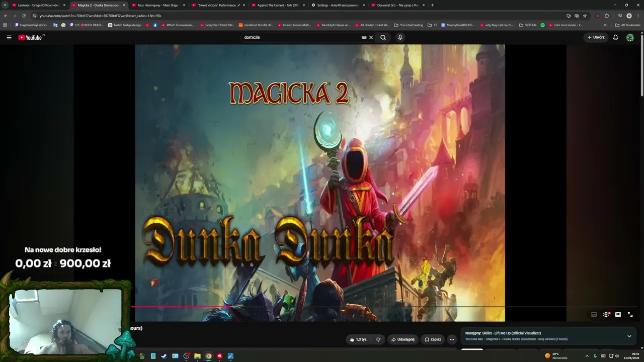The height and width of the screenshot is (362, 644).
Task: Open the YouTubeCreating bookmarks folder
Action: (x=409, y=25)
